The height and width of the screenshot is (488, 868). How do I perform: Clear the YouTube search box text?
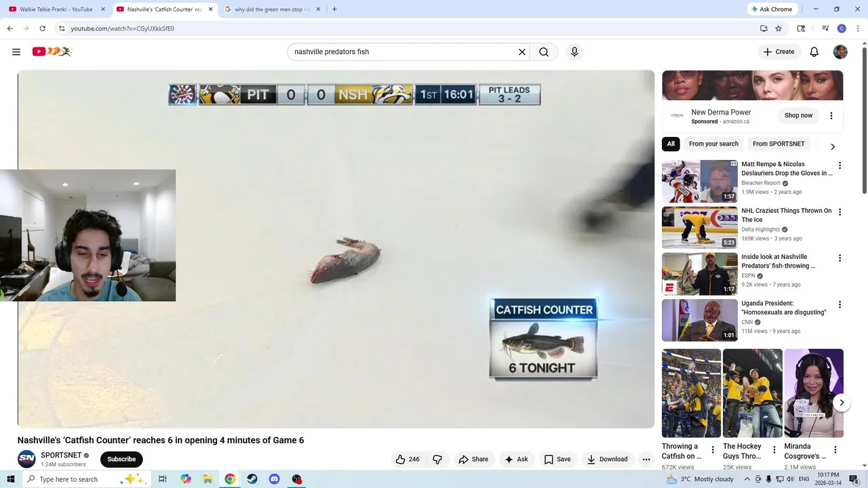[522, 52]
